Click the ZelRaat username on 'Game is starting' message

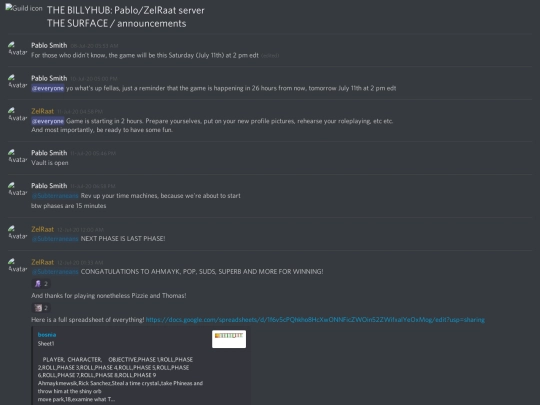[x=42, y=111]
